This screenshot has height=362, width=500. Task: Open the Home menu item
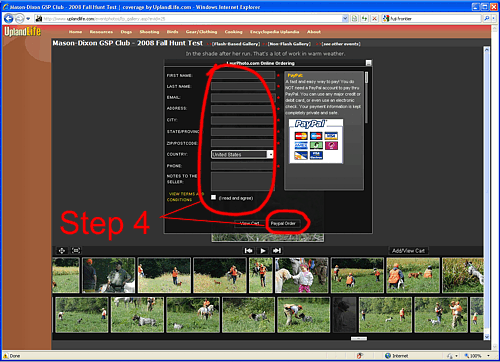tap(75, 32)
